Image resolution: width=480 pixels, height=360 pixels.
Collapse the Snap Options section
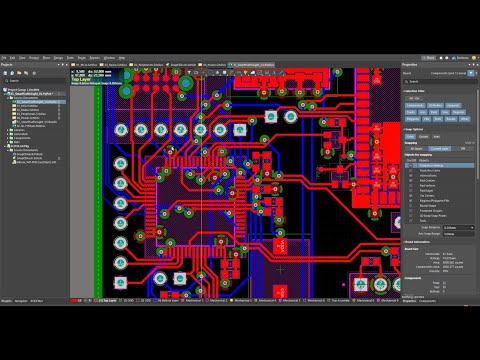click(404, 129)
